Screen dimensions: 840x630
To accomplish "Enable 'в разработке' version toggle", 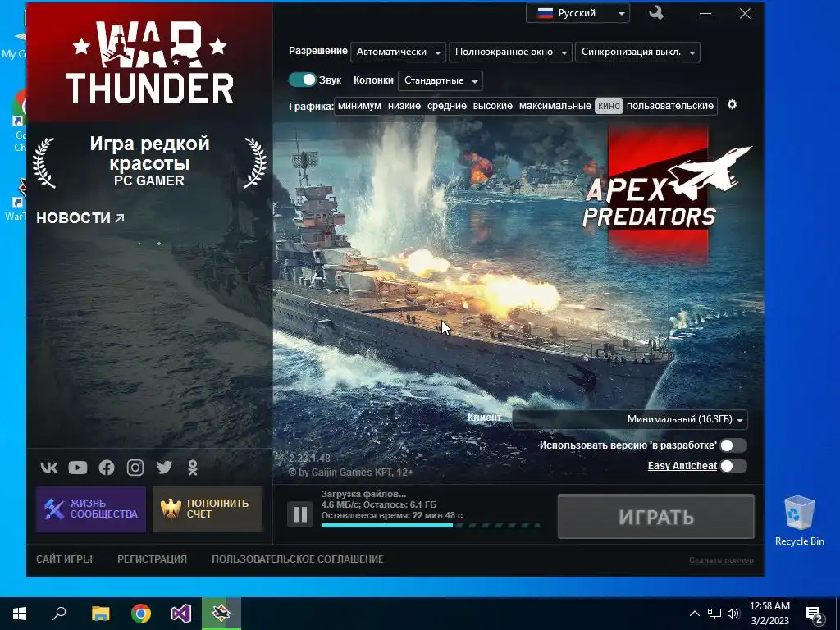I will click(733, 445).
